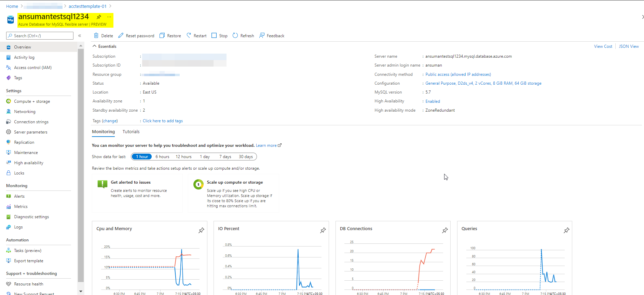
Task: Expand the right side panel chevron
Action: click(x=642, y=17)
